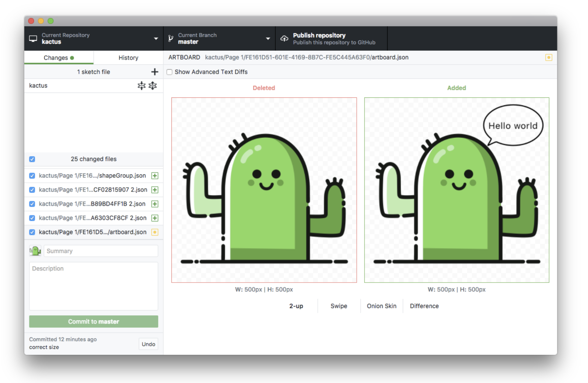
Task: Click the yellow modified badge in the diff header
Action: tap(548, 58)
